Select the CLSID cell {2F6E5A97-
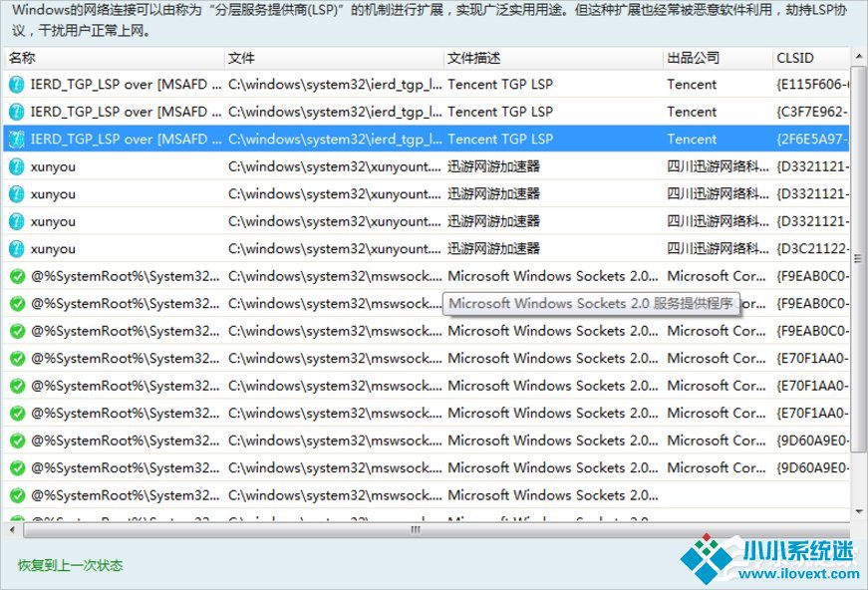Viewport: 868px width, 590px height. pos(812,139)
